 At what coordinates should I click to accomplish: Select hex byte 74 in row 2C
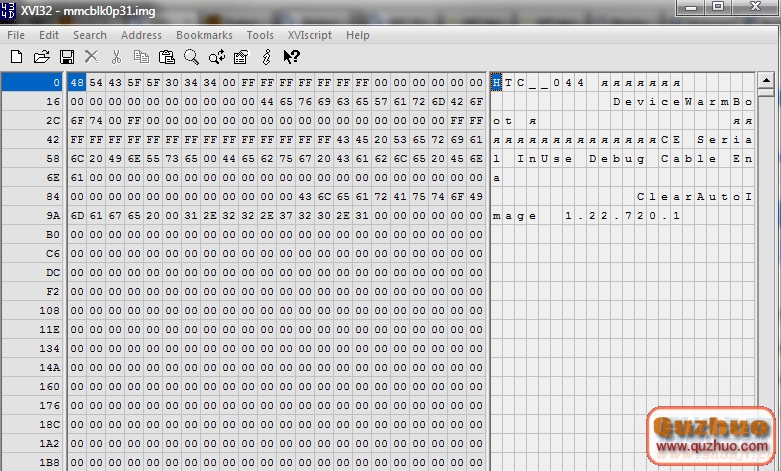tap(96, 120)
